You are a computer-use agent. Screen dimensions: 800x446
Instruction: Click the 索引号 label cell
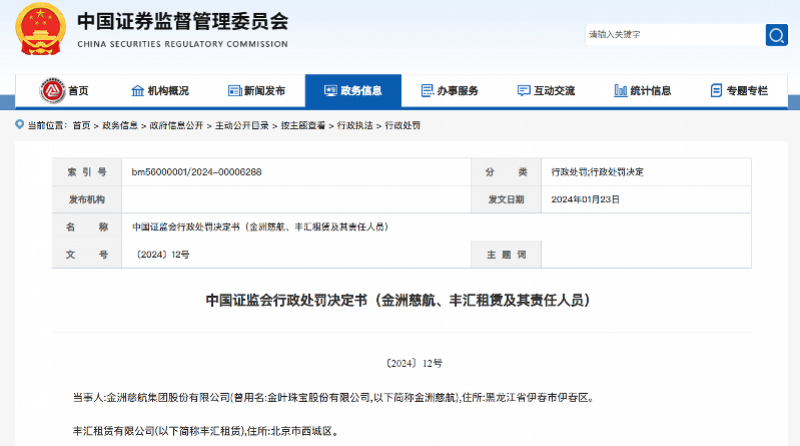pyautogui.click(x=87, y=172)
